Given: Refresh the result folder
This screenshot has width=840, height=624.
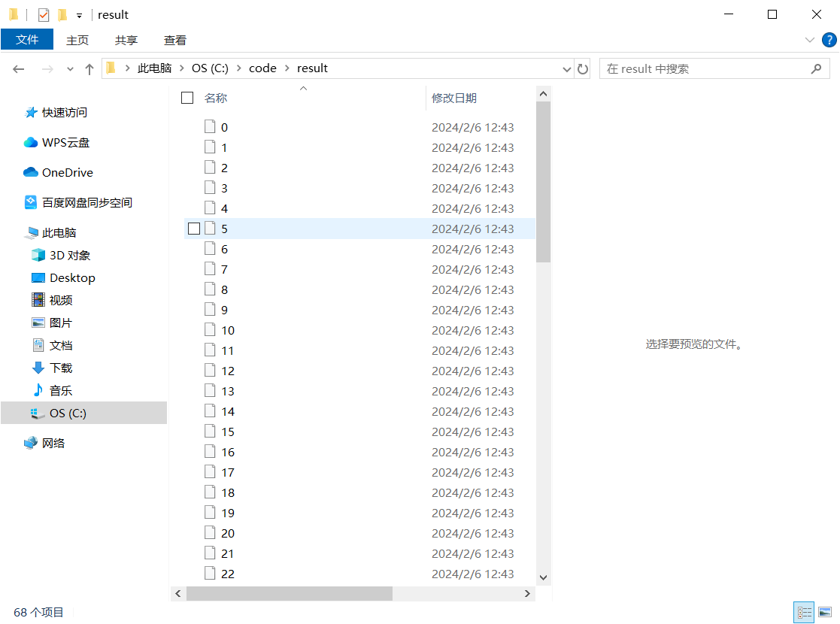Looking at the screenshot, I should coord(582,69).
